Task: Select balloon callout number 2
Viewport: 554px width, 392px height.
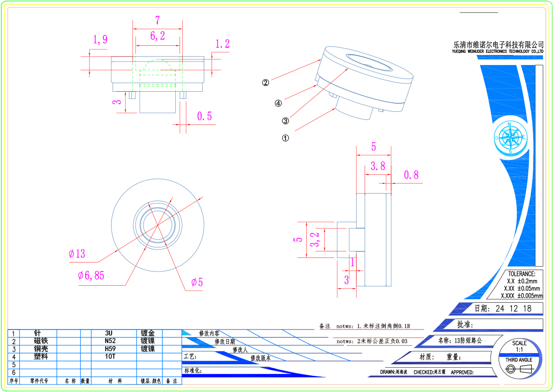Action: [265, 83]
